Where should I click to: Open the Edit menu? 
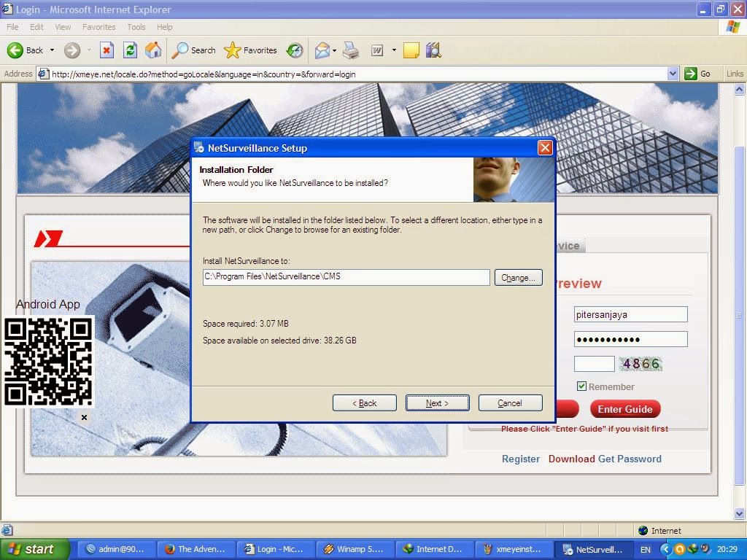pyautogui.click(x=36, y=27)
